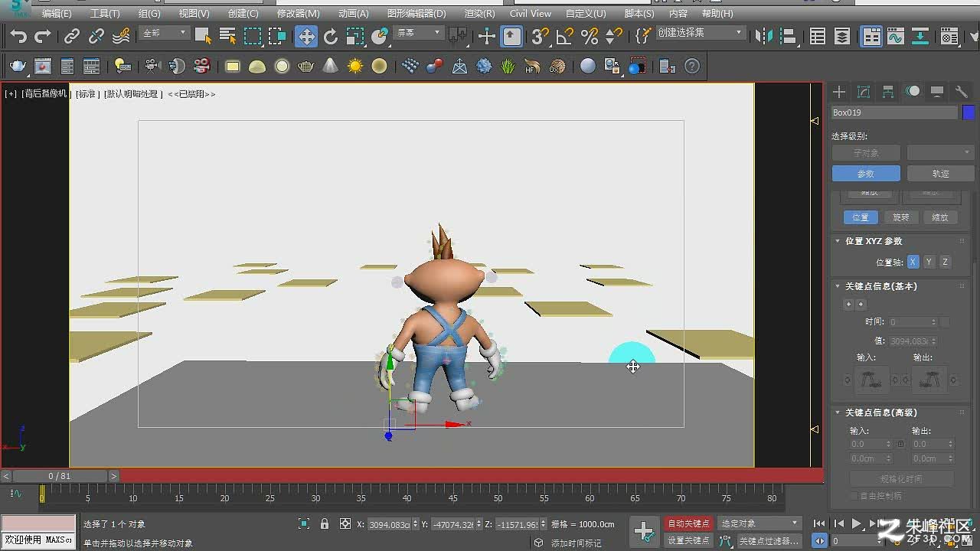Image resolution: width=980 pixels, height=551 pixels.
Task: Click the 参数 button
Action: (865, 174)
